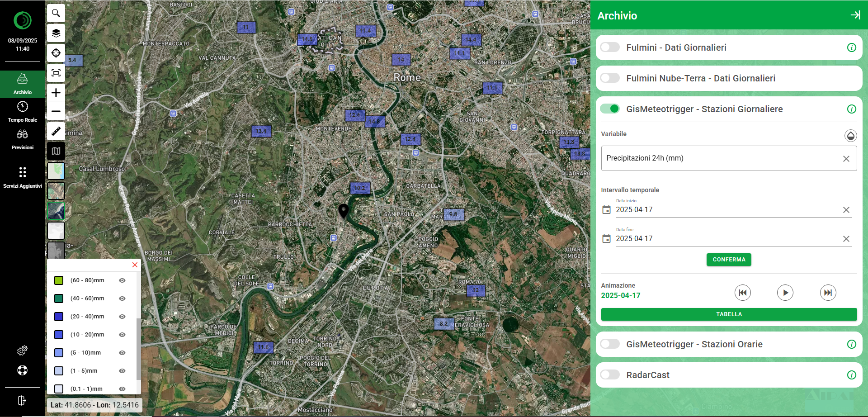Enable Fulmini - Dati Giornalieri toggle

pos(610,47)
